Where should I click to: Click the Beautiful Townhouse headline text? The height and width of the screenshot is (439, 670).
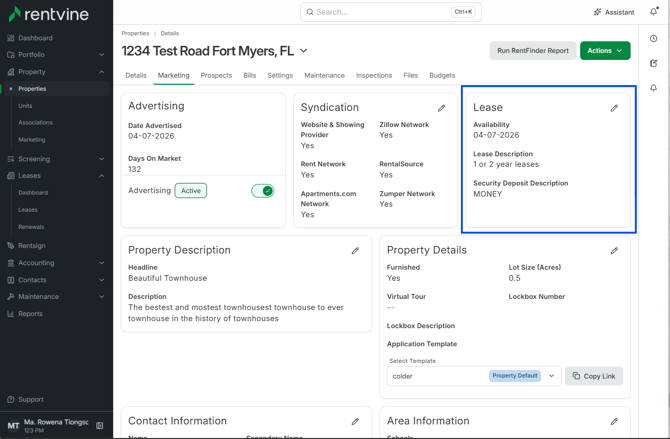tap(168, 278)
